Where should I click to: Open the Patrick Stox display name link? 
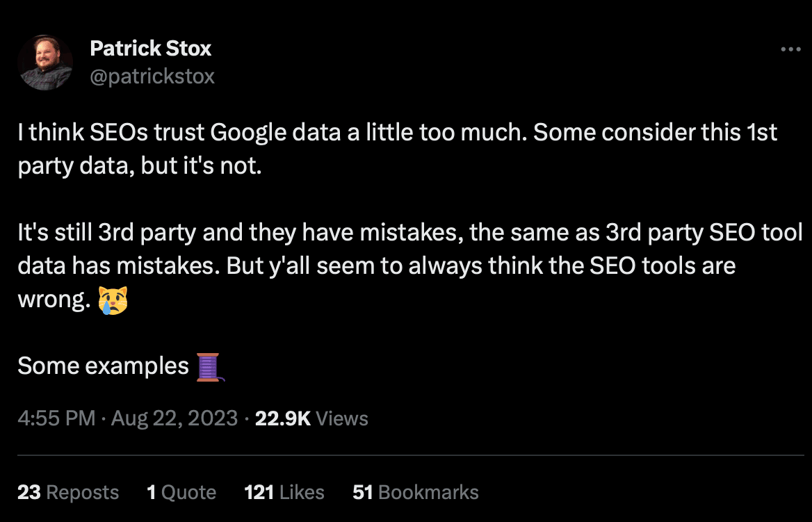(150, 49)
